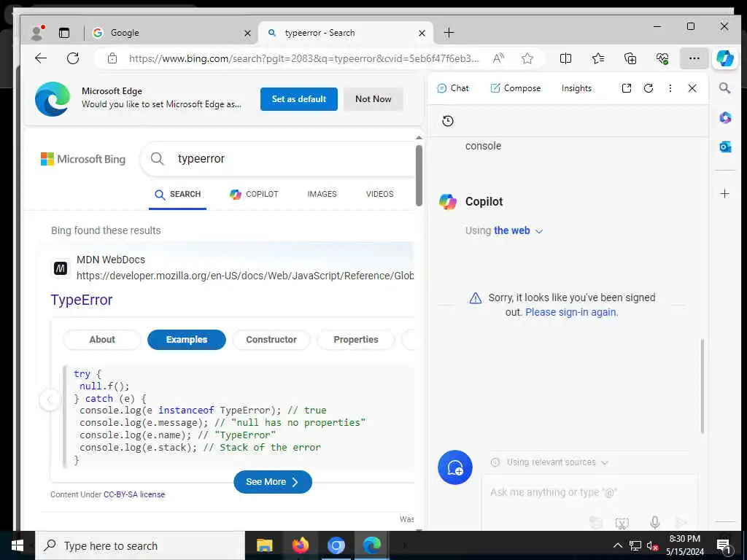This screenshot has height=560, width=747.
Task: Open Chrome from the taskbar
Action: point(336,545)
